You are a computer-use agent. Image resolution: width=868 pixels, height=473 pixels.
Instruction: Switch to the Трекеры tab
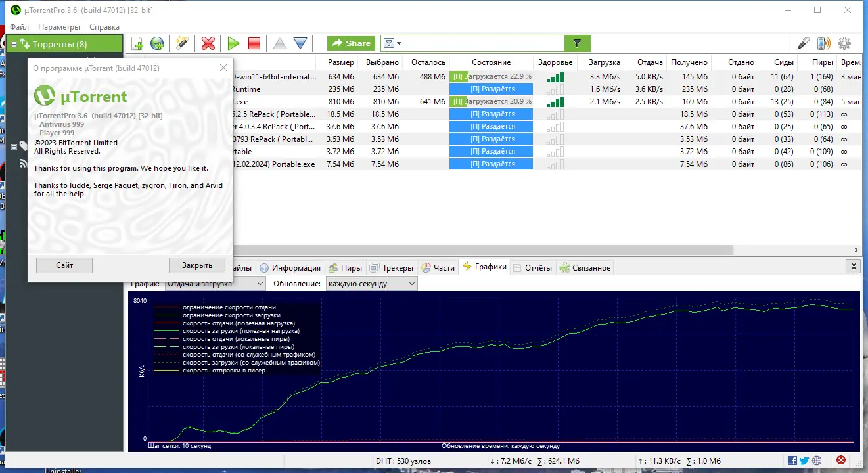coord(392,268)
